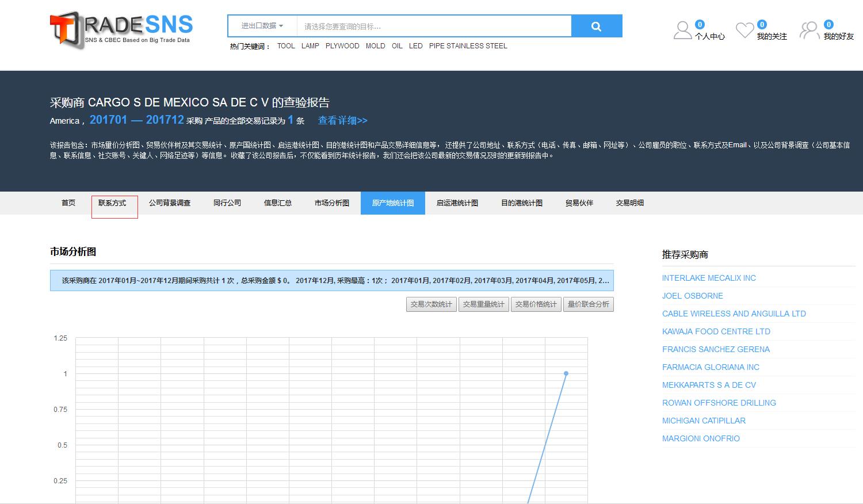863x504 pixels.
Task: Switch to the 信息汇总 tab
Action: tap(278, 203)
